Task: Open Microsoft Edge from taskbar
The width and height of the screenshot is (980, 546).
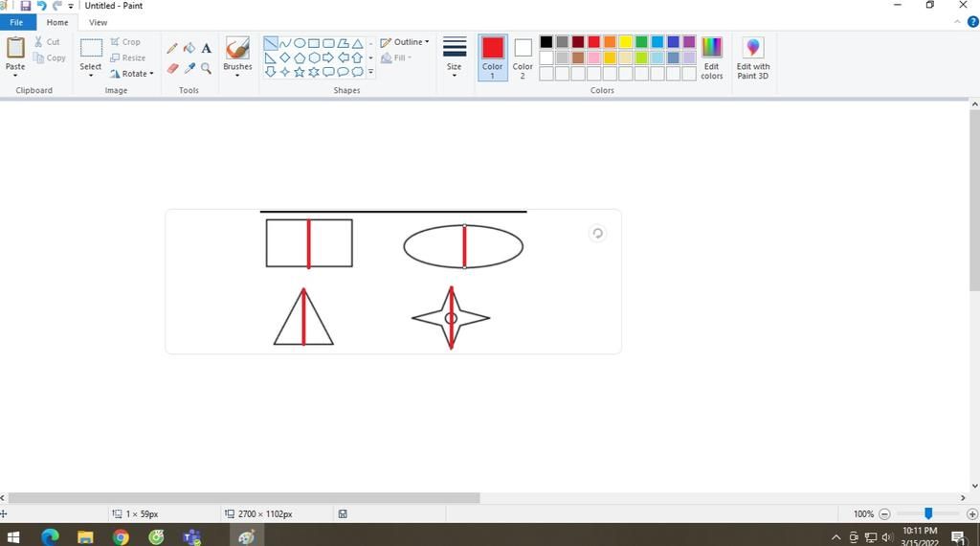Action: tap(50, 536)
